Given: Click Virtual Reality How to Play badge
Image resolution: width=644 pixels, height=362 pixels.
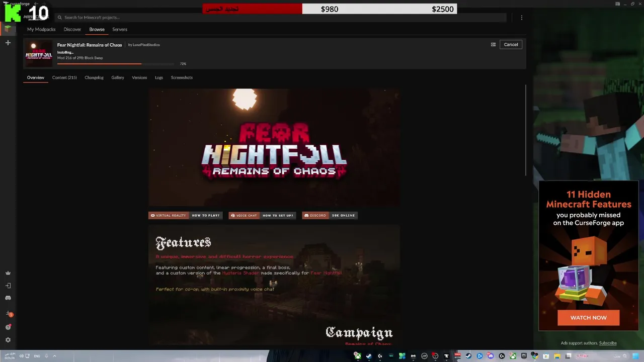Looking at the screenshot, I should tap(185, 215).
